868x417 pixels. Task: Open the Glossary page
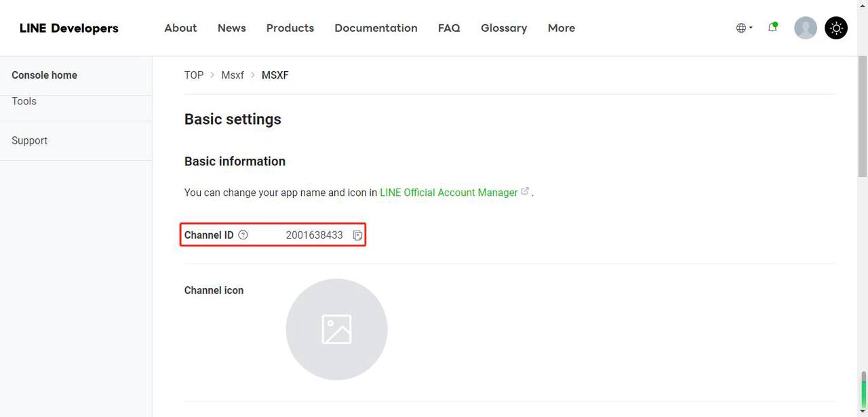(504, 28)
